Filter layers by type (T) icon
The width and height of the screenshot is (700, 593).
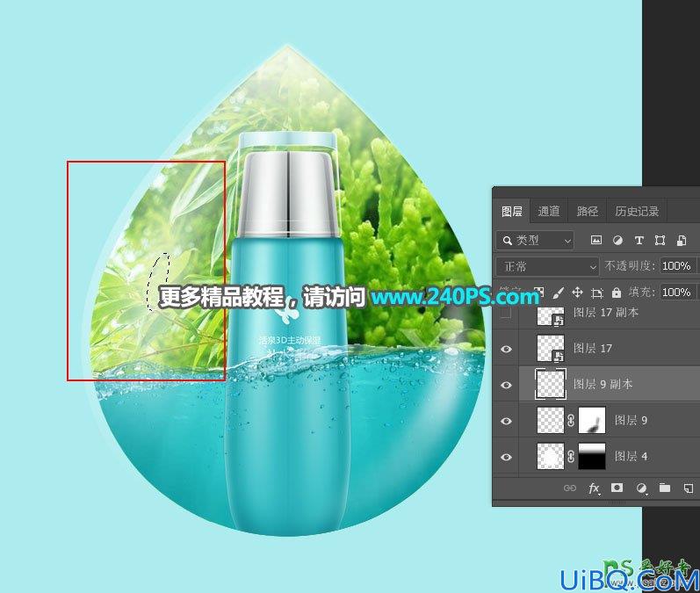click(x=639, y=240)
